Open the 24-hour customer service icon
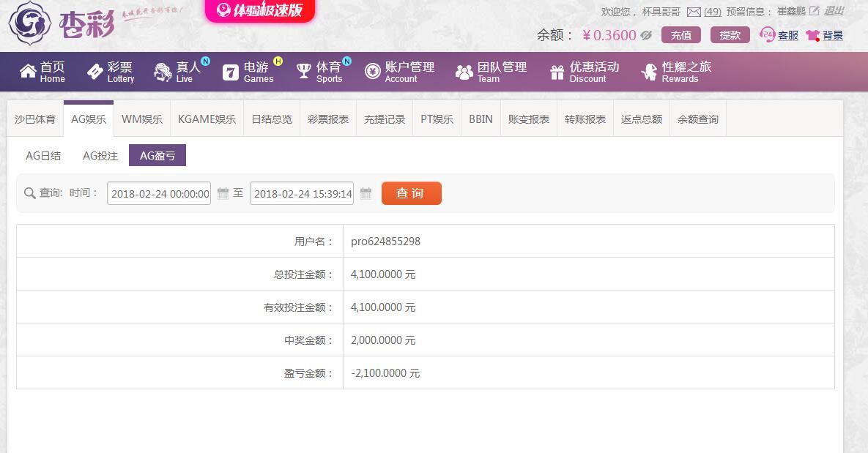Screen dimensions: 868x453 coord(767,34)
